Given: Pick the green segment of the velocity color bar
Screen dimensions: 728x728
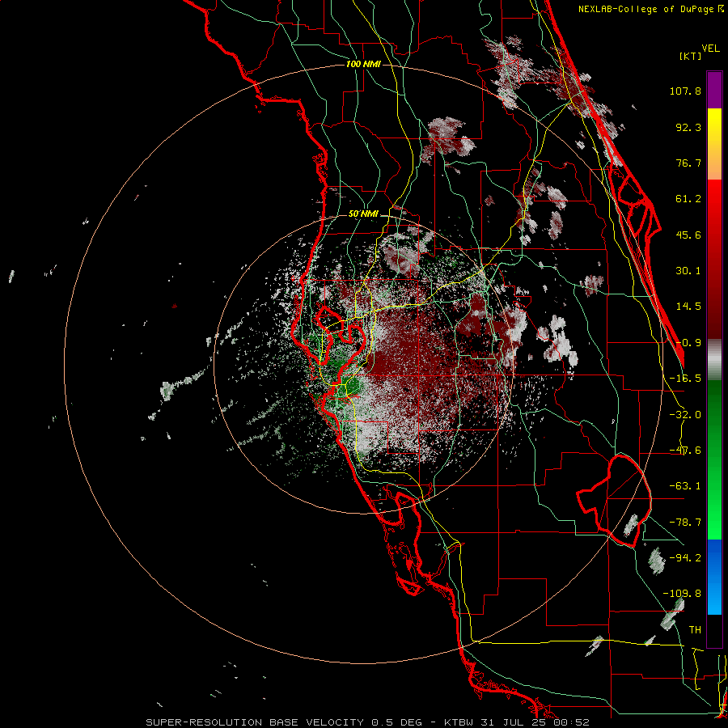Looking at the screenshot, I should [714, 459].
